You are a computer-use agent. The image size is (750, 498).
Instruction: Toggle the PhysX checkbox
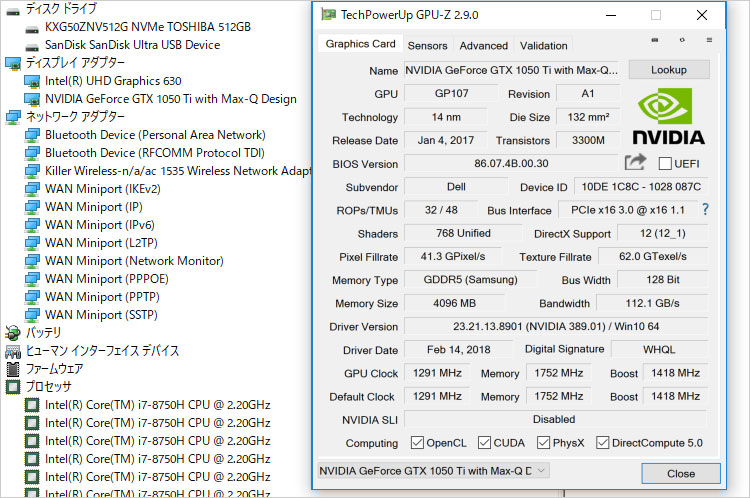[543, 443]
